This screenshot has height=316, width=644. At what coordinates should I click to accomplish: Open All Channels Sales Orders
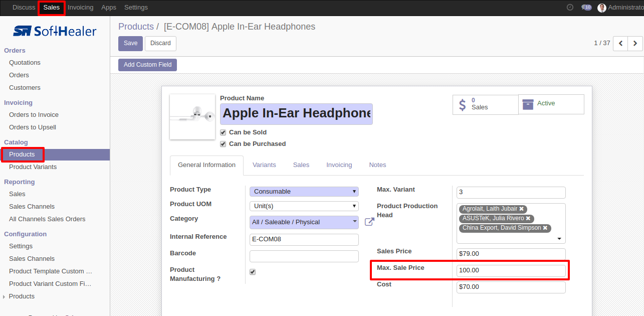pyautogui.click(x=47, y=219)
